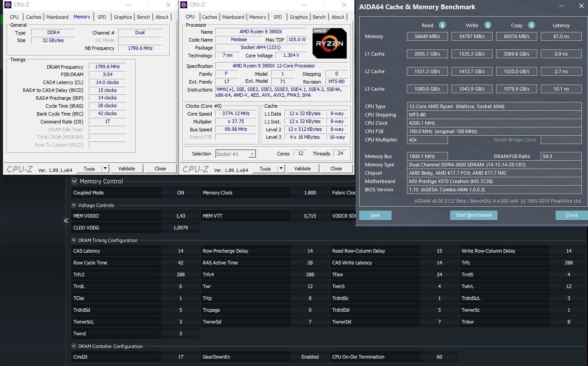
Task: Click the Tfaw value 24
Action: click(x=439, y=274)
